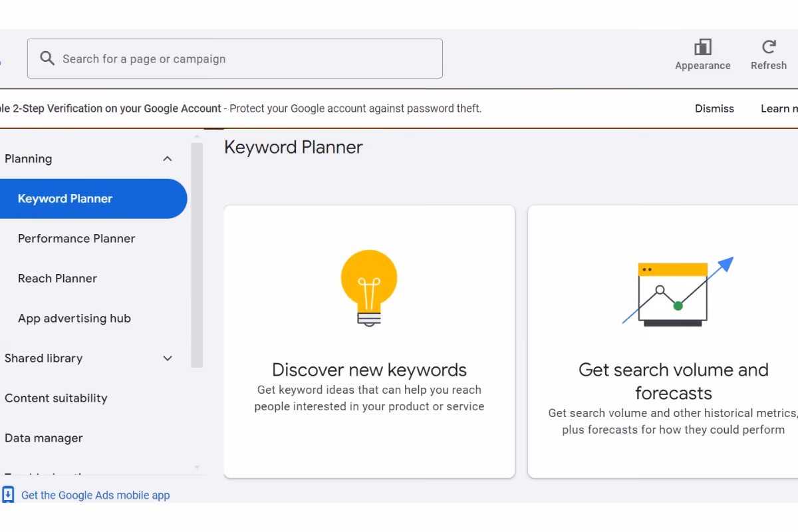Viewport: 798px width, 532px height.
Task: Open Reach Planner
Action: 57,278
